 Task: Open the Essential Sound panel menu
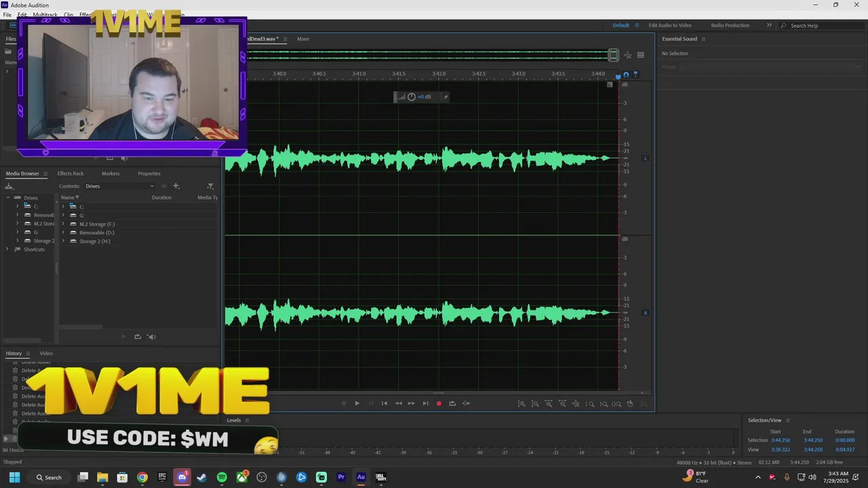703,39
